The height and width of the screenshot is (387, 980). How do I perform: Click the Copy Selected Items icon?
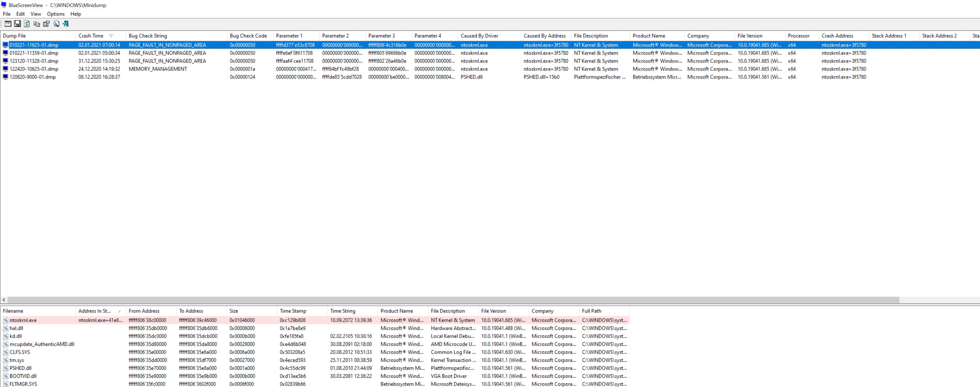coord(37,24)
